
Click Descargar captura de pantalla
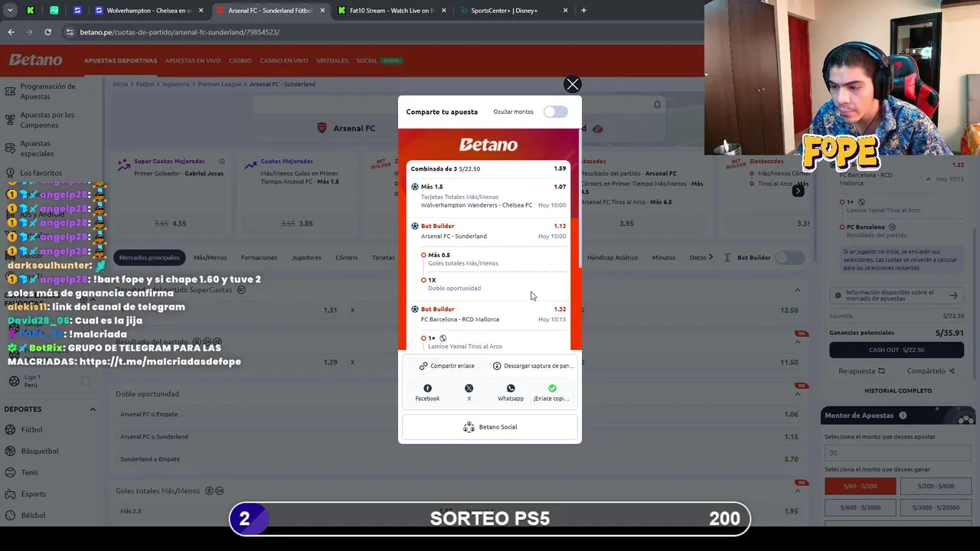click(534, 366)
